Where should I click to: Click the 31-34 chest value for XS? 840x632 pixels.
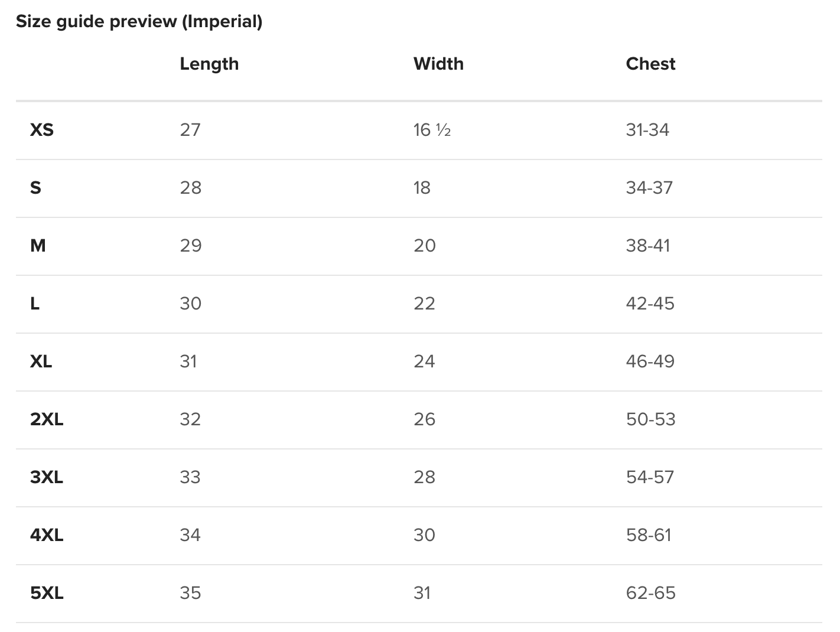coord(647,130)
